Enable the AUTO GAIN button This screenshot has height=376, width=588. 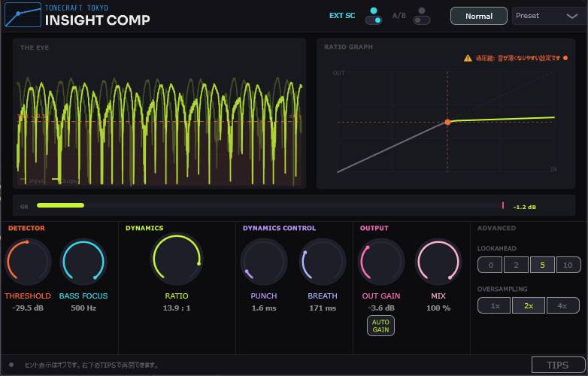(380, 326)
